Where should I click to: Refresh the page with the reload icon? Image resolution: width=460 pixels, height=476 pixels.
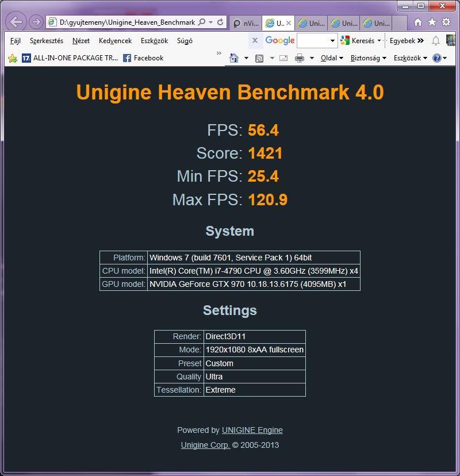tap(220, 22)
